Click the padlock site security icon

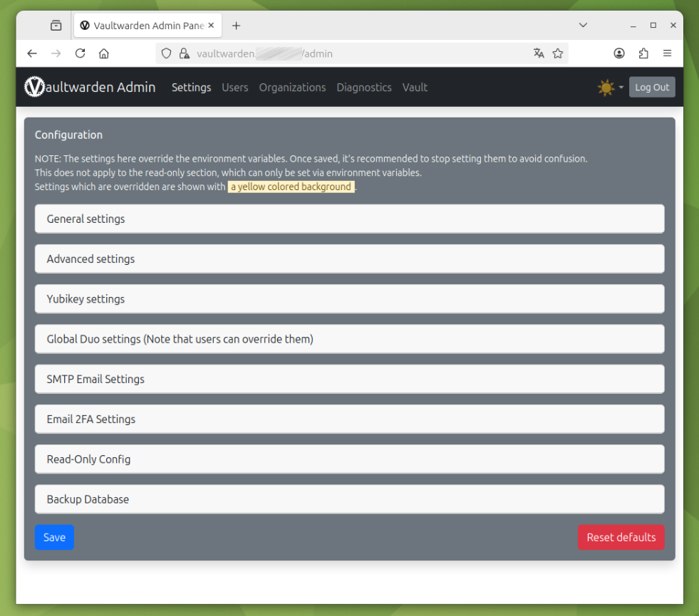tap(184, 53)
